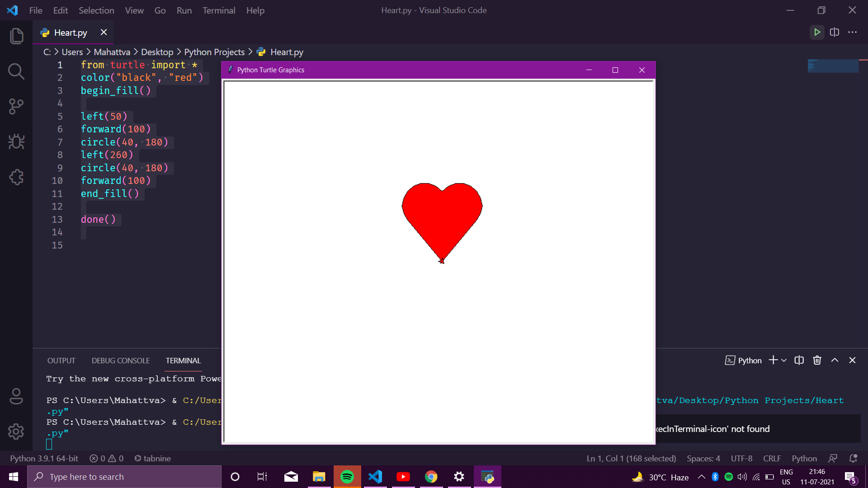The height and width of the screenshot is (488, 868).
Task: Open the tabnine status bar item
Action: pyautogui.click(x=152, y=458)
